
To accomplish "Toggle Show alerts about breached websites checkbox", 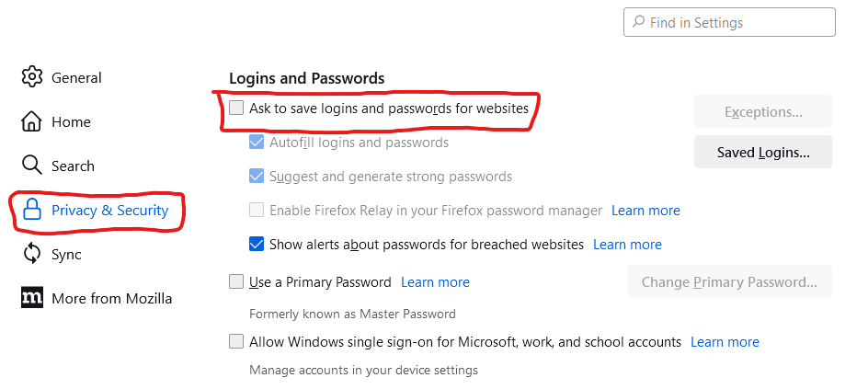I will [x=257, y=244].
